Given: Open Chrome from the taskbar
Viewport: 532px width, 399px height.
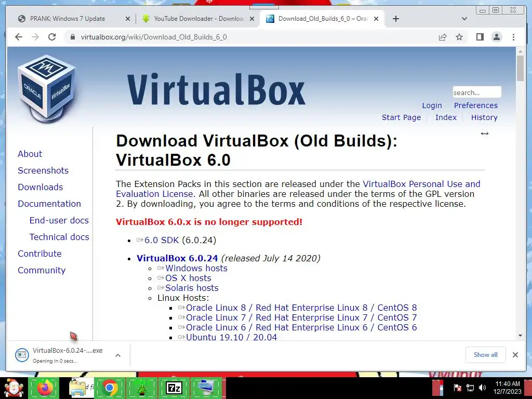Looking at the screenshot, I should 110,388.
